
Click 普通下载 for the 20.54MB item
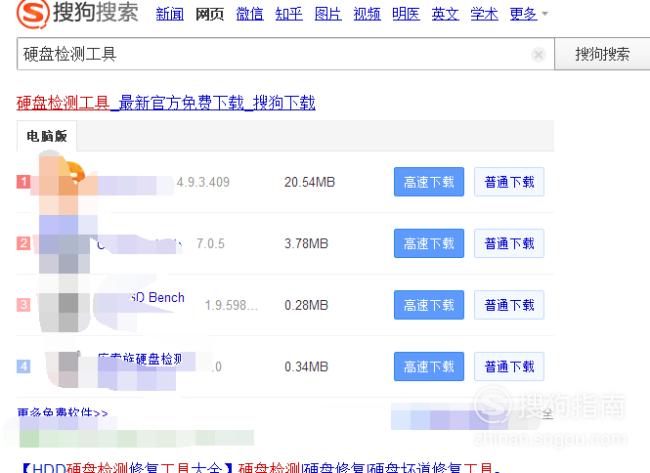pos(509,182)
